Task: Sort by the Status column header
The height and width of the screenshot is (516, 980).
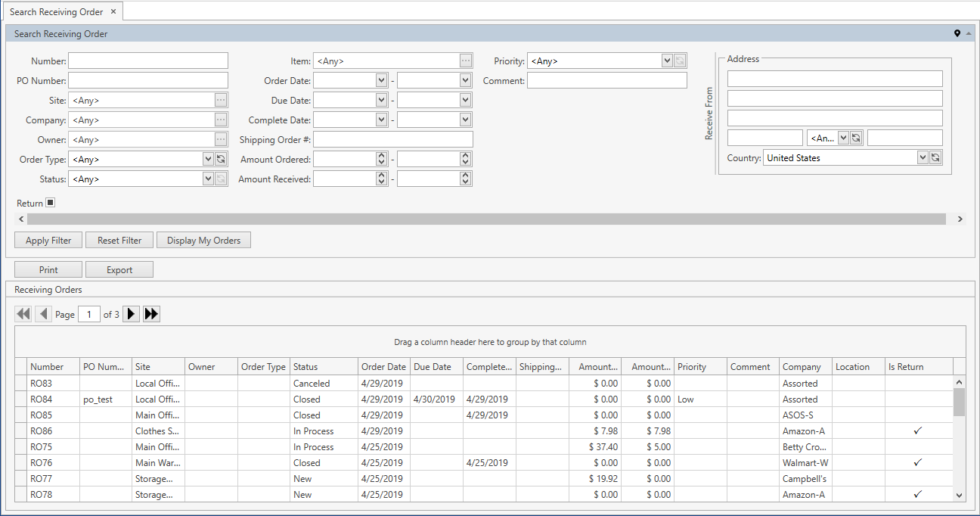Action: pyautogui.click(x=323, y=367)
